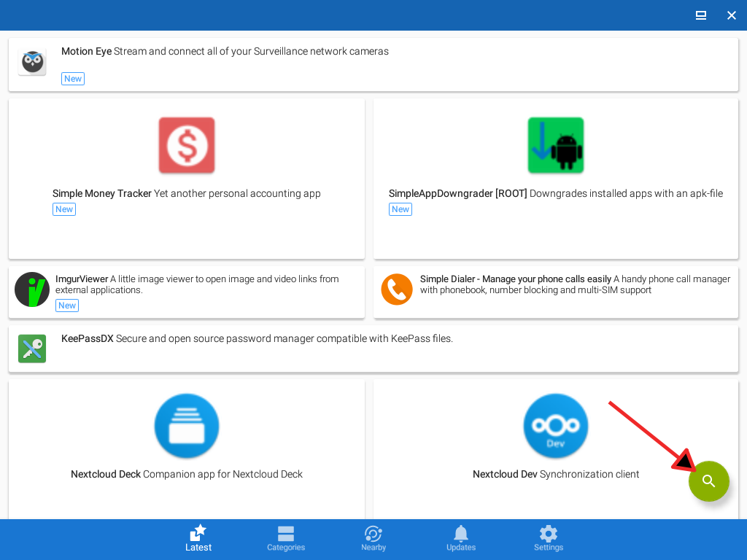Image resolution: width=747 pixels, height=560 pixels.
Task: Open the SimpleAppDowngrader android icon
Action: tap(556, 145)
